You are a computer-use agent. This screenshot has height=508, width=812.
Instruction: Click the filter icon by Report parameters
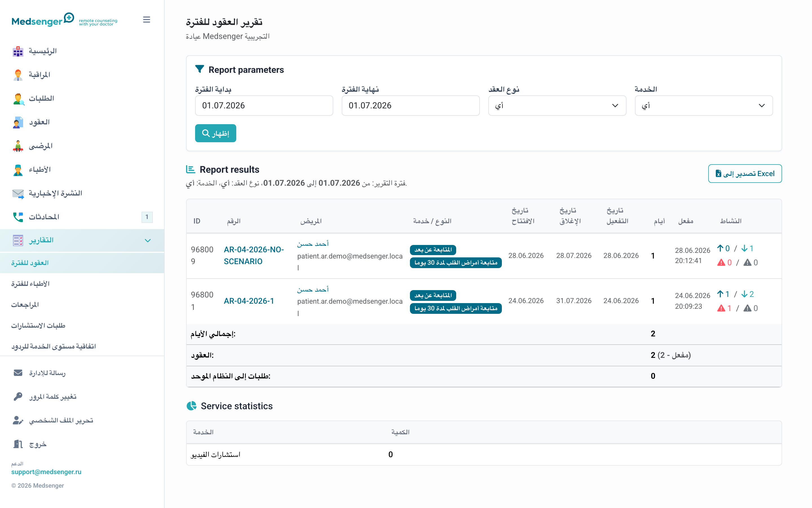coord(200,69)
